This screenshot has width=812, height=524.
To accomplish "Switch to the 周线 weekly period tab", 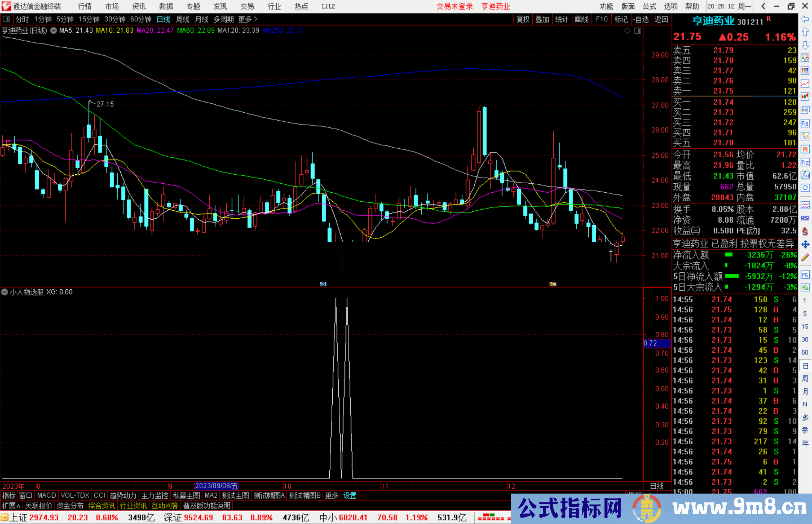I will coord(183,19).
